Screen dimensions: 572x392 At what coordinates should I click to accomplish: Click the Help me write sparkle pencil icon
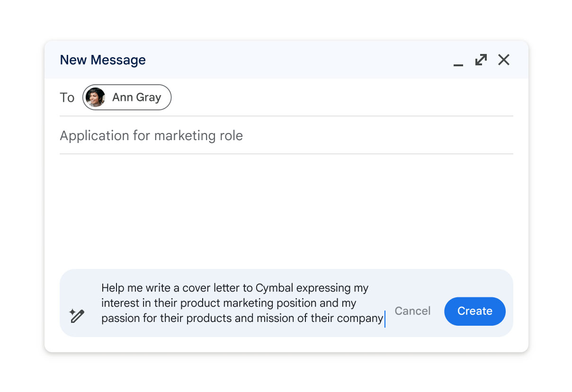tap(77, 316)
